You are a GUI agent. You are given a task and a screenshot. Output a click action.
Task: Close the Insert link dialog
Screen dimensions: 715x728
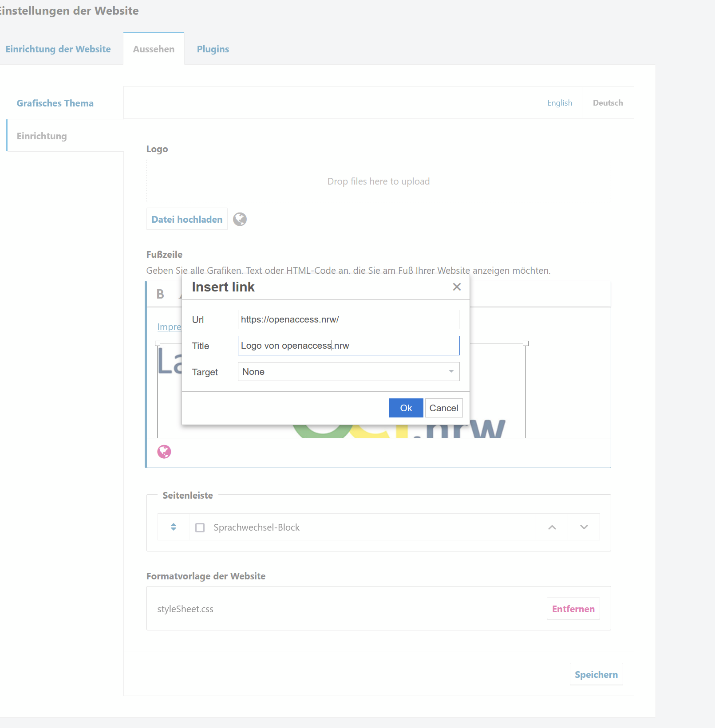[457, 287]
